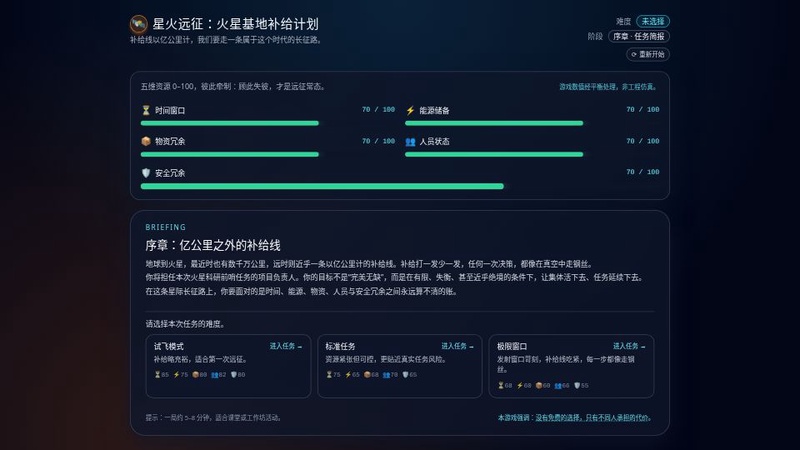Click the BRIEFING section label
The width and height of the screenshot is (800, 450).
165,227
